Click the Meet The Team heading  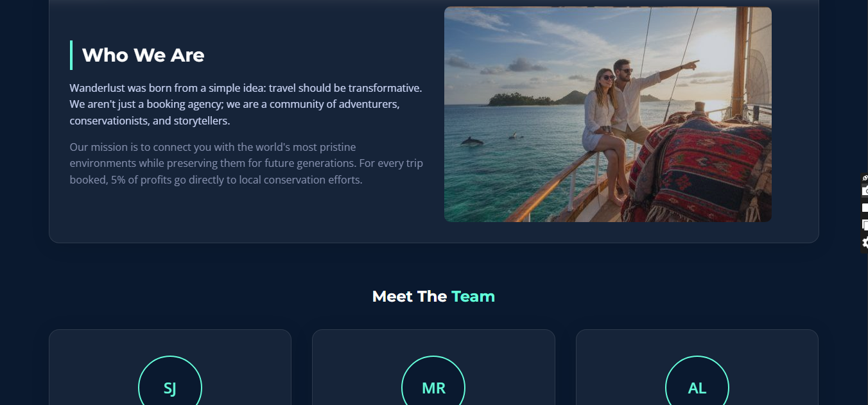pos(433,297)
